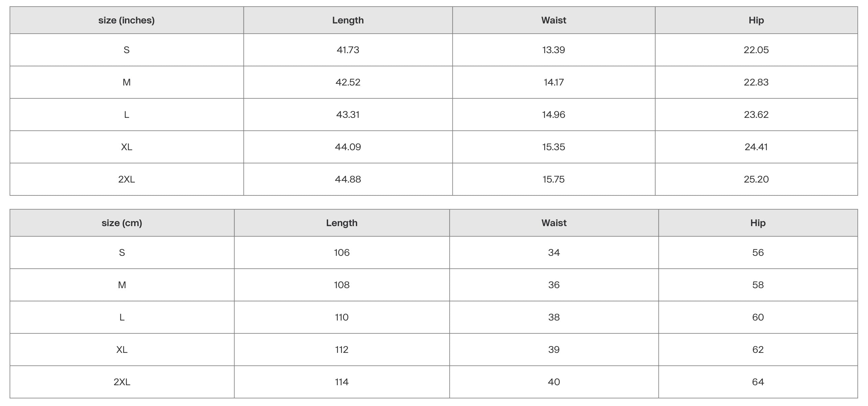868x406 pixels.
Task: Click the 44.09 length cell
Action: 348,147
